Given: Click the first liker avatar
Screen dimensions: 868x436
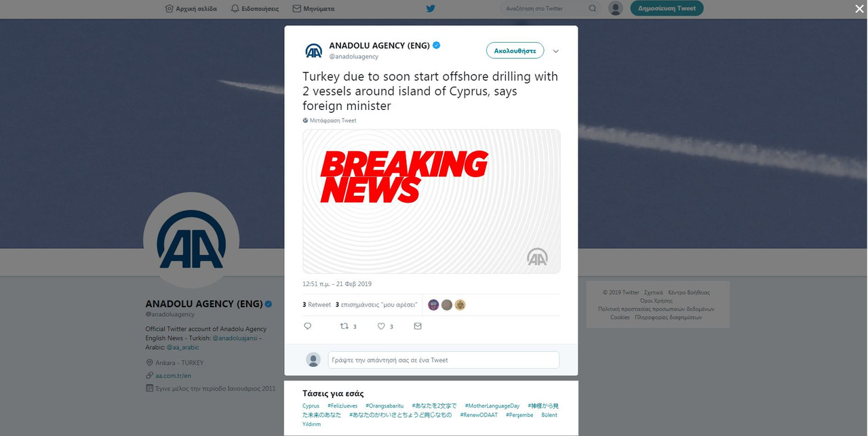Looking at the screenshot, I should pyautogui.click(x=433, y=305).
